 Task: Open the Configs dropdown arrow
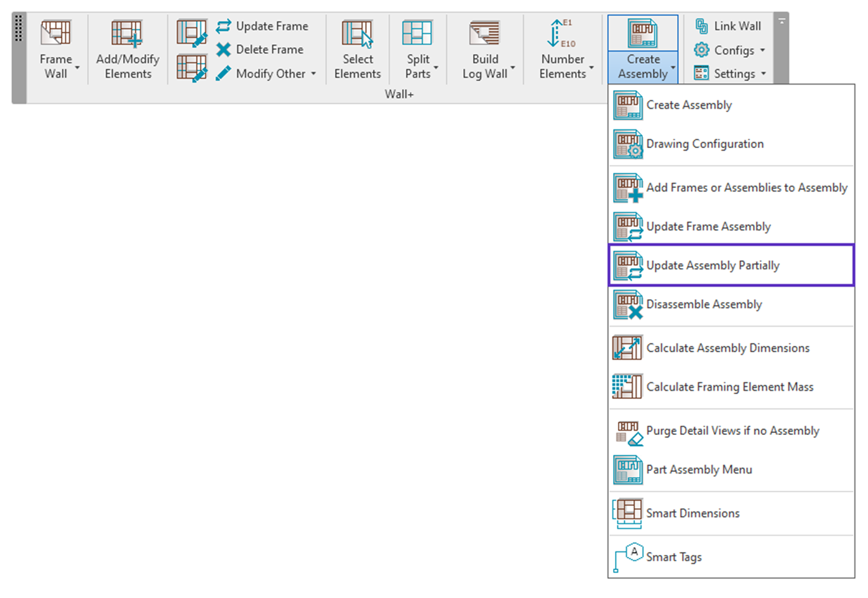762,50
